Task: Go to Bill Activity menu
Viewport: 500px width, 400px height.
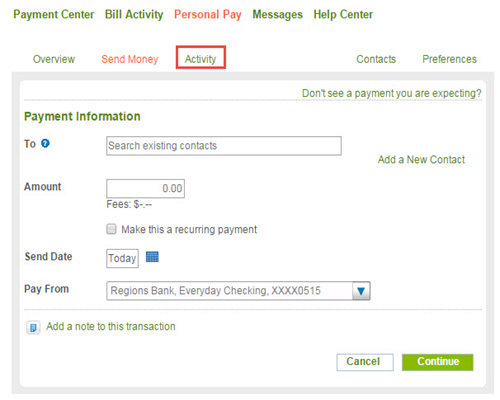Action: point(134,15)
